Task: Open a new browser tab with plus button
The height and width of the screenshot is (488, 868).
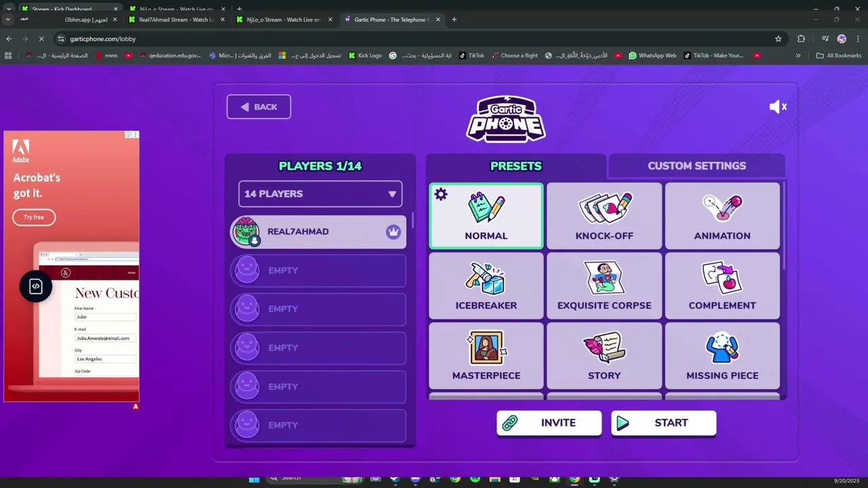Action: [454, 19]
